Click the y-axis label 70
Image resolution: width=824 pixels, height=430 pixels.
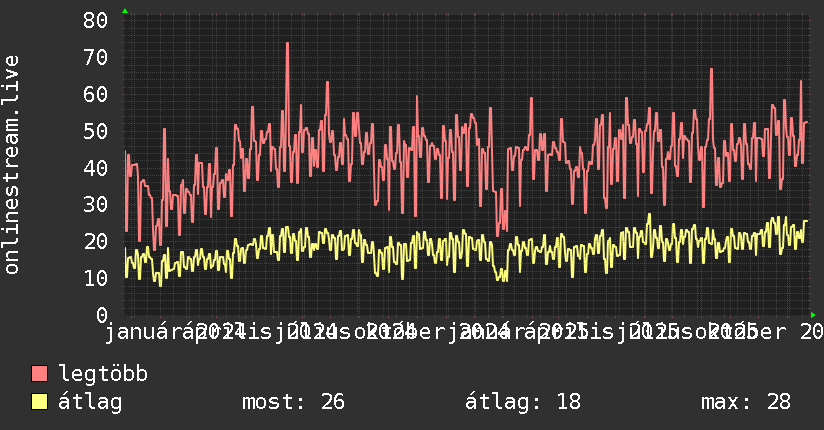[95, 57]
